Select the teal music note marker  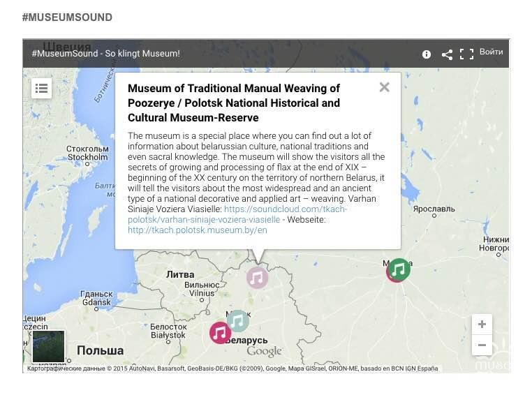(238, 321)
